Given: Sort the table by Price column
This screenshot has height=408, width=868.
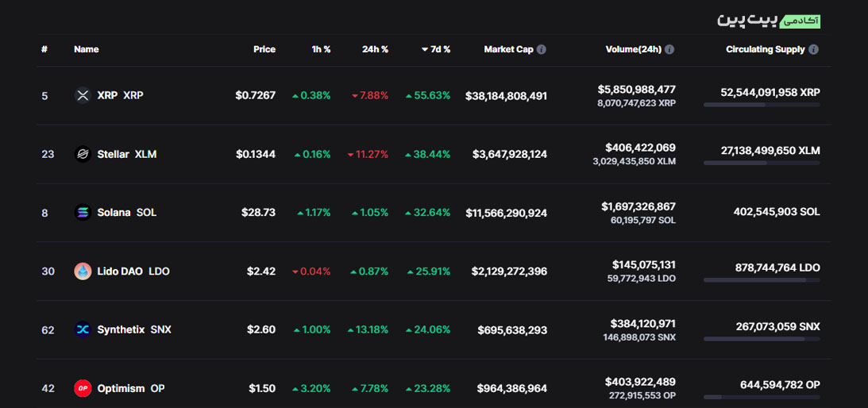Looking at the screenshot, I should tap(264, 49).
